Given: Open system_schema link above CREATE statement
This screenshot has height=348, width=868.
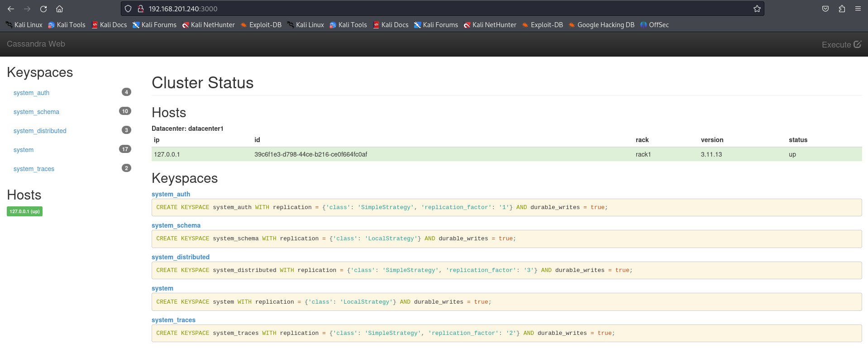Looking at the screenshot, I should pyautogui.click(x=176, y=225).
